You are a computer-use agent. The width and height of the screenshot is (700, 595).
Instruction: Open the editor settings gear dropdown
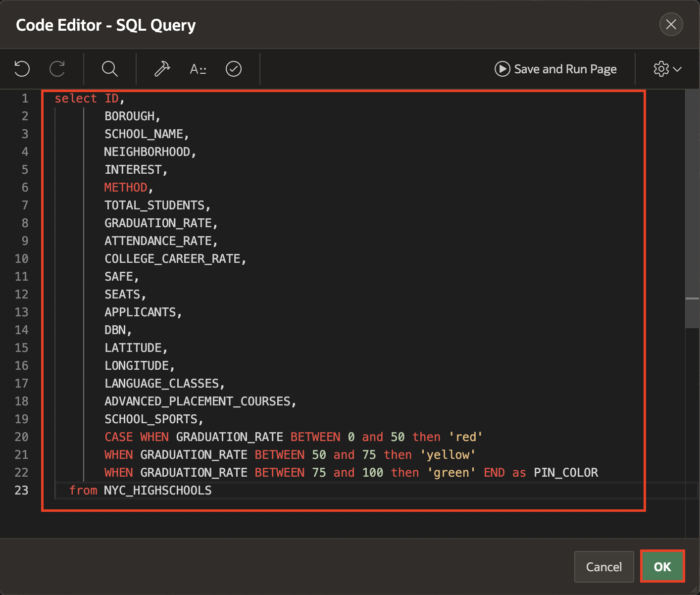[x=667, y=69]
